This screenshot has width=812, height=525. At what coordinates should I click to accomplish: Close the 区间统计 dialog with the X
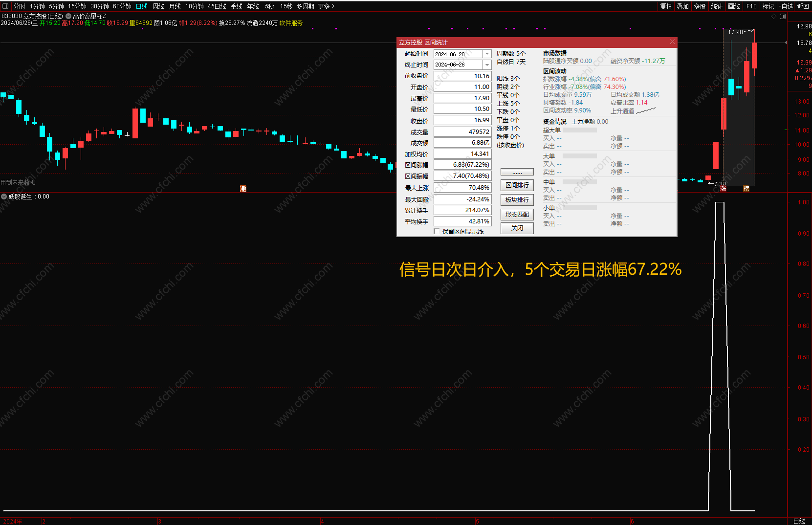pyautogui.click(x=672, y=42)
